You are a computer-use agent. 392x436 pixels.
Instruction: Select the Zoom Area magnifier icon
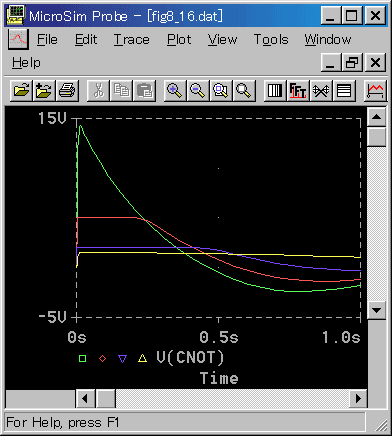click(221, 90)
